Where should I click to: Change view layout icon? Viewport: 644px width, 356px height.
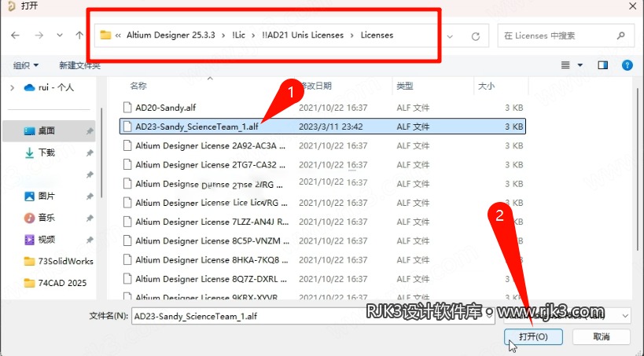(565, 65)
